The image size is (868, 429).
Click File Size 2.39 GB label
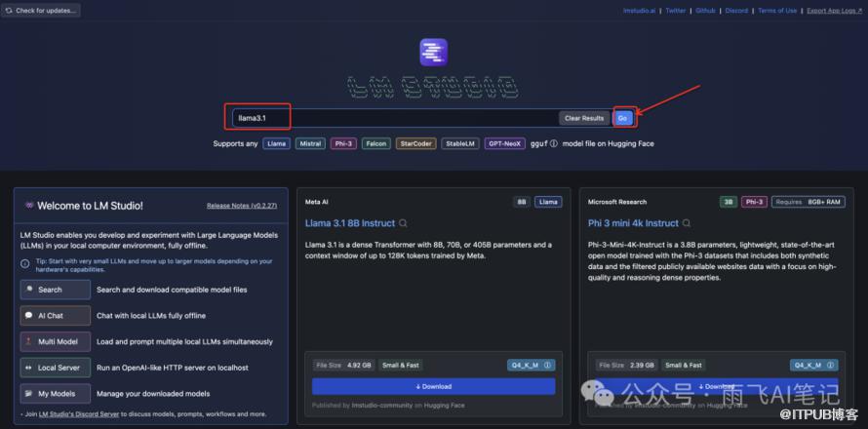coord(627,366)
